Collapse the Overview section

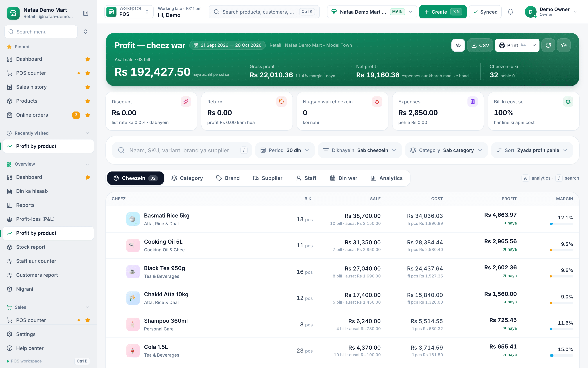[87, 164]
